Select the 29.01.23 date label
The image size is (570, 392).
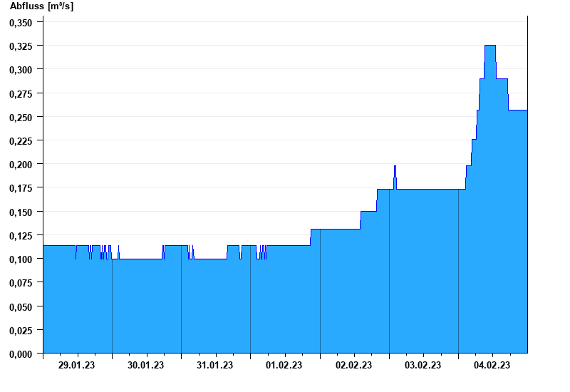(x=76, y=366)
